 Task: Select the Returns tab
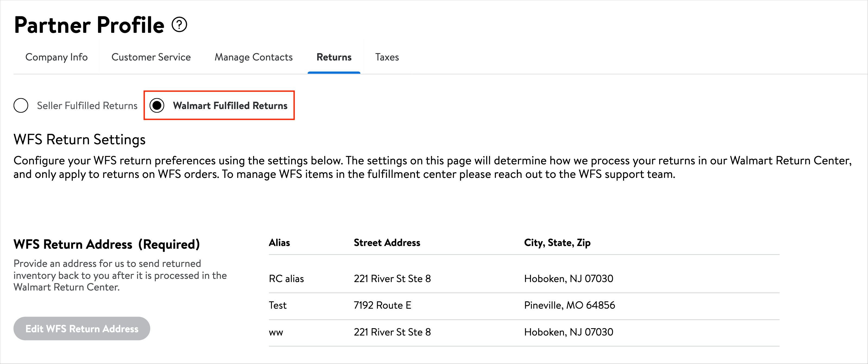(334, 57)
